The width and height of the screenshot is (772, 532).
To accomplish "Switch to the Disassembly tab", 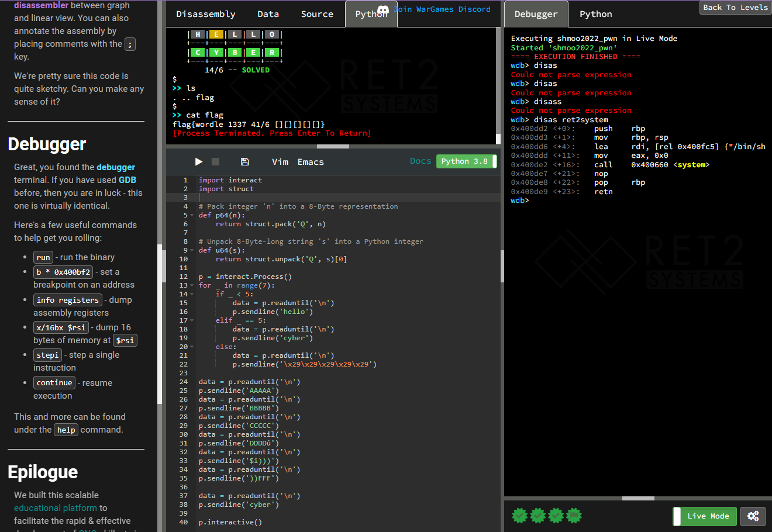I will [x=206, y=14].
